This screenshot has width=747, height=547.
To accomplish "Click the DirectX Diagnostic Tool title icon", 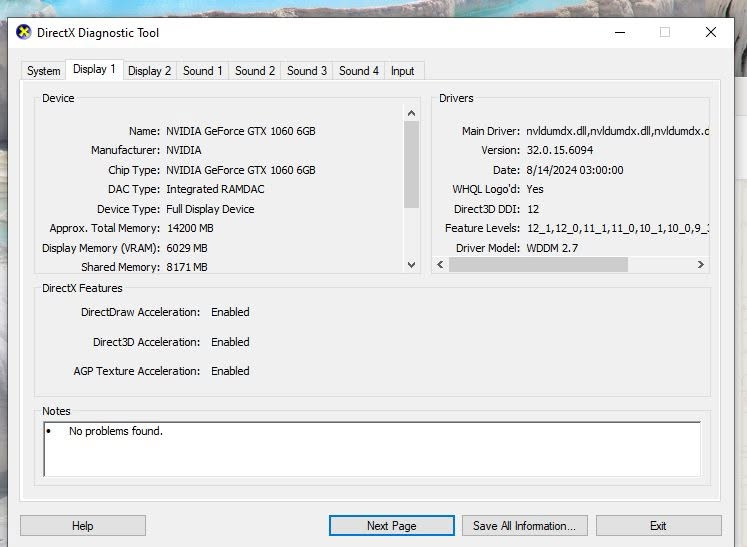I will coord(23,32).
